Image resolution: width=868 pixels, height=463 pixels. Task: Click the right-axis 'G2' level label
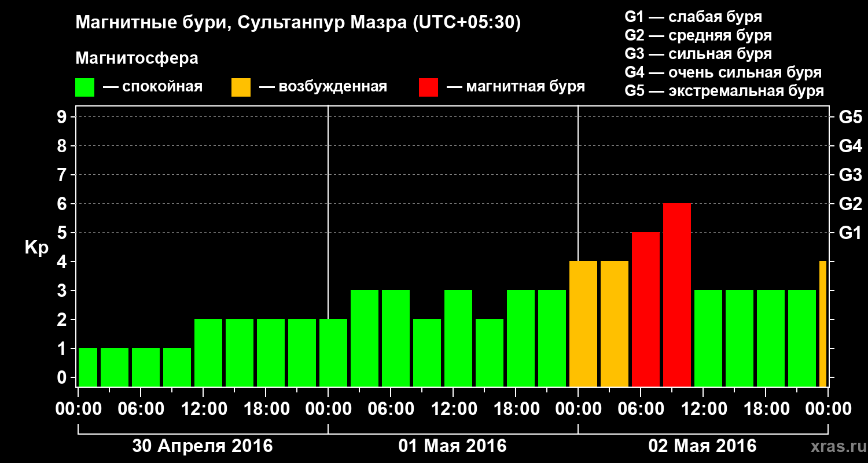tap(850, 204)
